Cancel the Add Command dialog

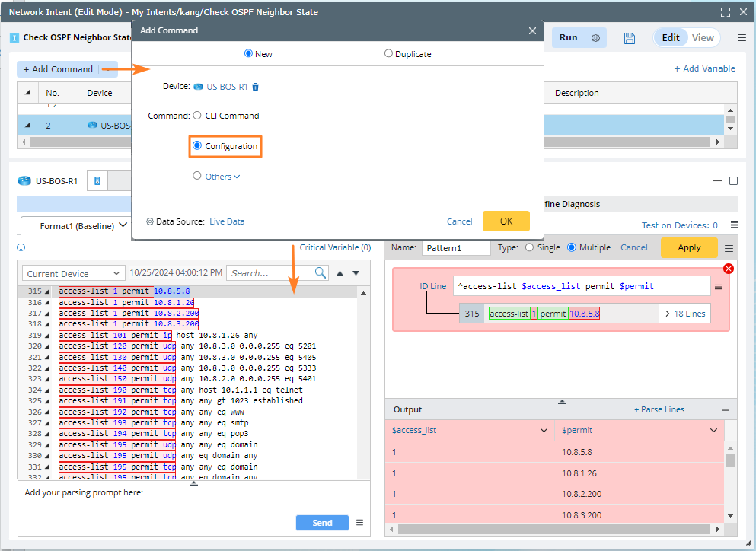tap(460, 221)
